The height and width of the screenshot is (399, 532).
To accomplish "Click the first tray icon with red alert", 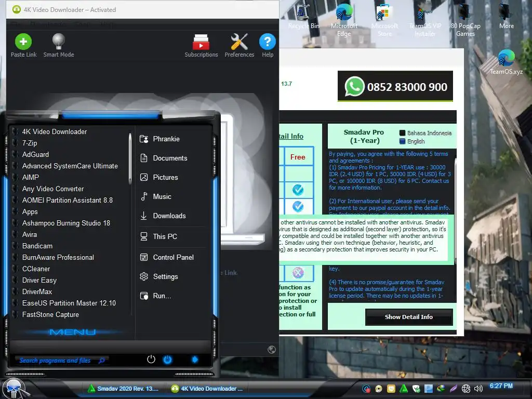I will (366, 389).
